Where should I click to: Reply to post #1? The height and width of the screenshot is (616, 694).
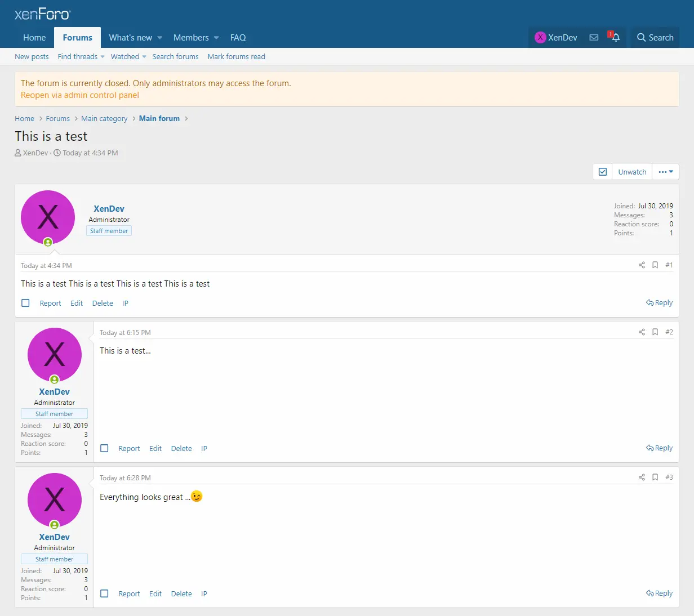coord(660,303)
